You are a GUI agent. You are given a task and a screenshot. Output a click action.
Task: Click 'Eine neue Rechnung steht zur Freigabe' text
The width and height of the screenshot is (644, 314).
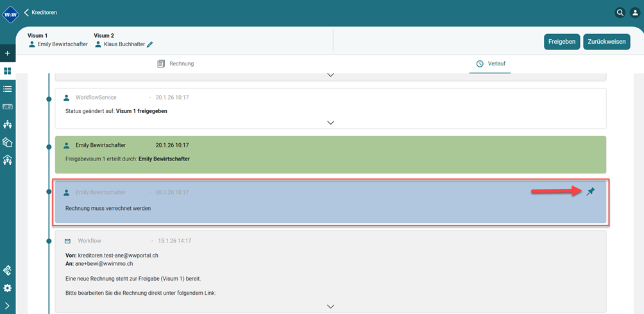pos(133,279)
